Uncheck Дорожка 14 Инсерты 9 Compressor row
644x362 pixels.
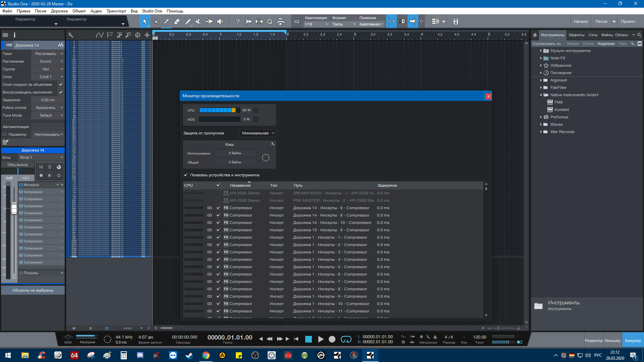(218, 208)
